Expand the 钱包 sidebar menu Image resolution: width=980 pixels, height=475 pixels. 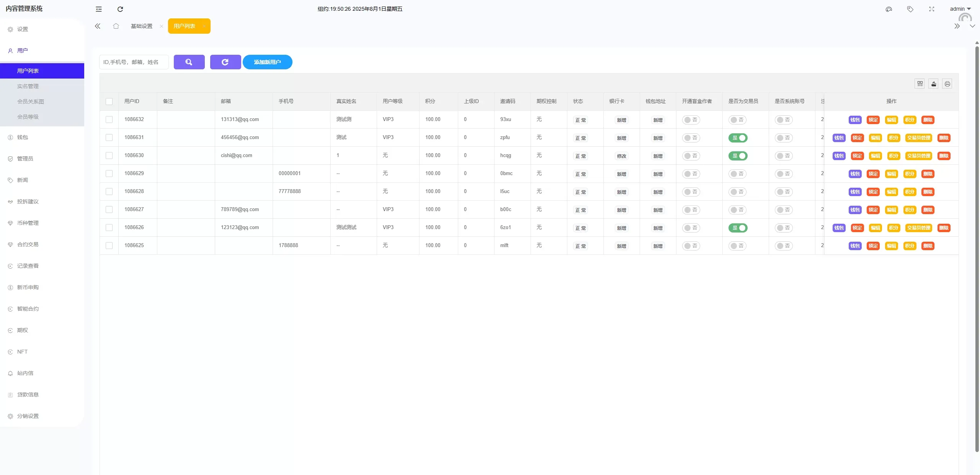click(x=23, y=137)
